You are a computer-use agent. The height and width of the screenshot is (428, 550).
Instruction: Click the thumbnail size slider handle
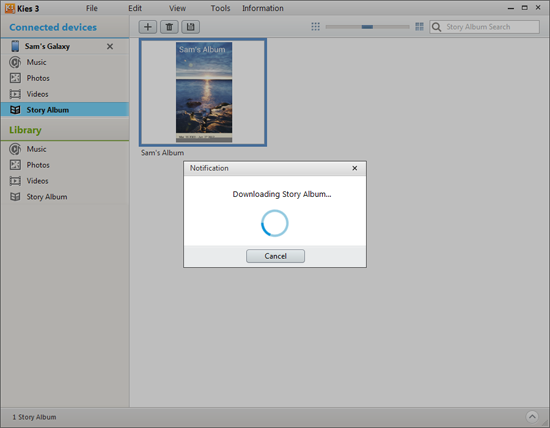(x=367, y=27)
